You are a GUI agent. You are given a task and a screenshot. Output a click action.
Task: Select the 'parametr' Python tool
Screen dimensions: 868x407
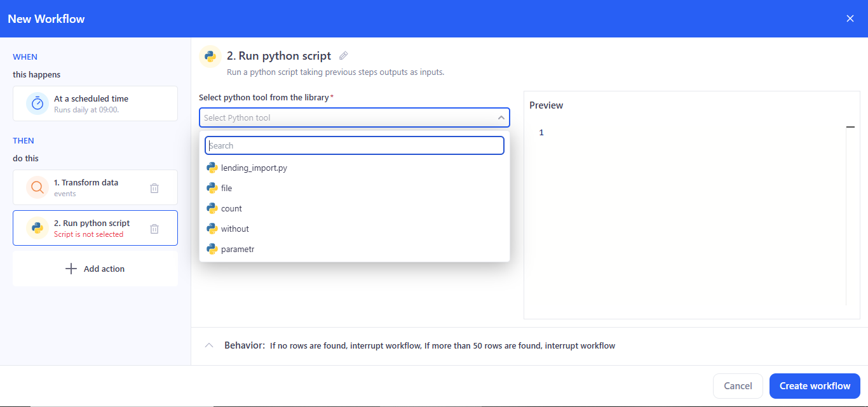[238, 249]
